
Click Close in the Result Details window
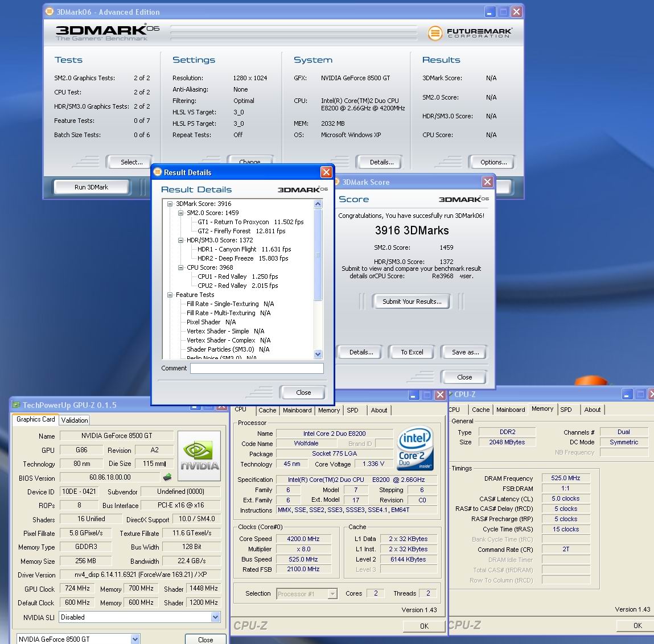303,393
